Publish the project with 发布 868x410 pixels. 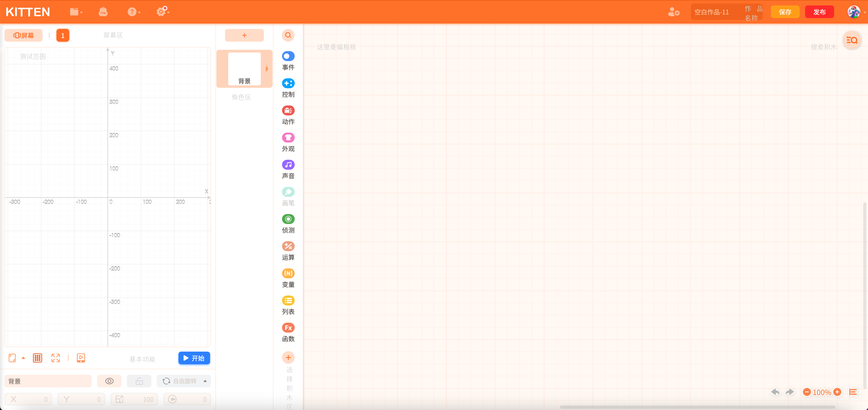coord(819,12)
